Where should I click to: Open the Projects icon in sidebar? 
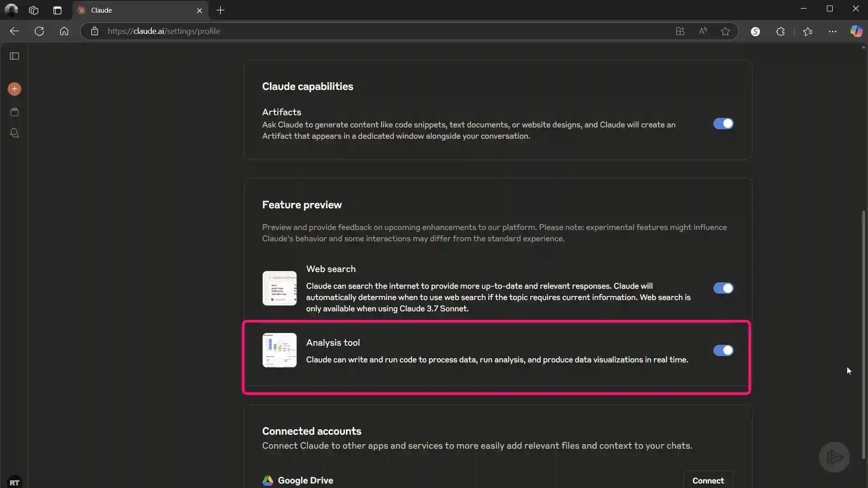click(14, 112)
